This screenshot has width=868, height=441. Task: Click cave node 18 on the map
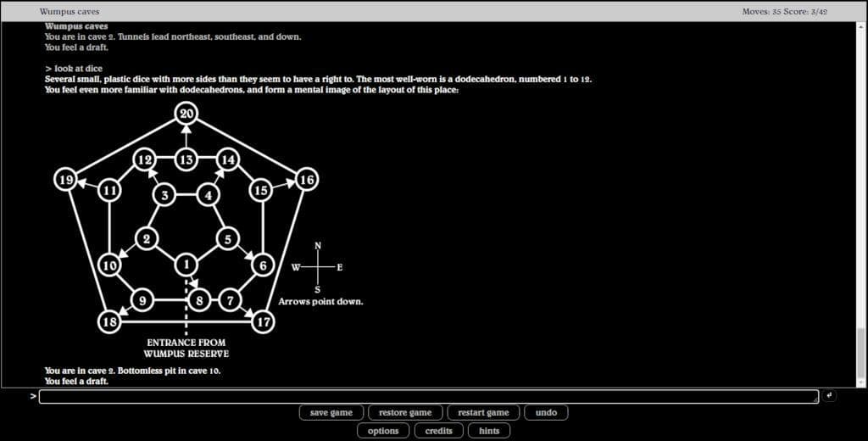(x=109, y=322)
